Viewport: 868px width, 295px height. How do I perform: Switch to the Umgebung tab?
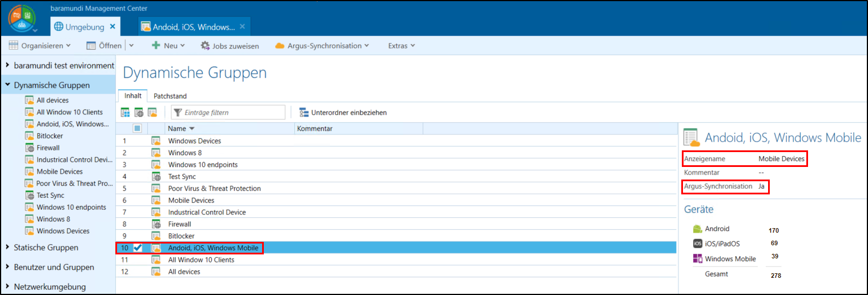[84, 27]
